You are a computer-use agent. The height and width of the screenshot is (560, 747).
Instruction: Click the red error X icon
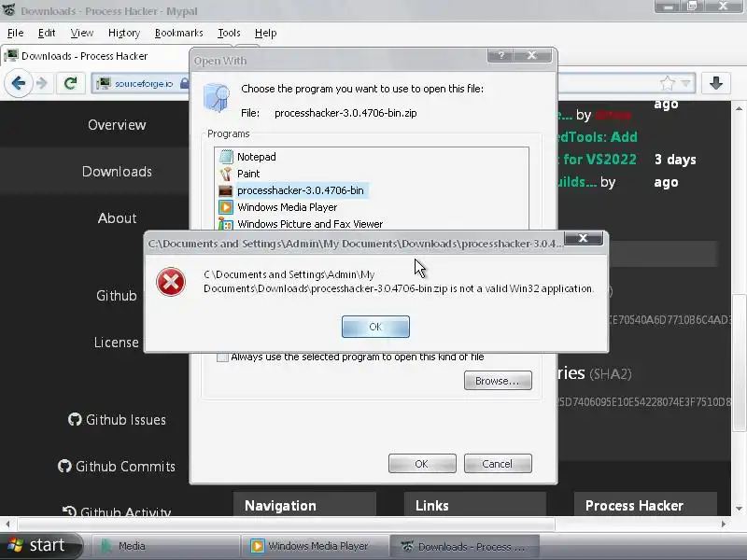coord(171,282)
